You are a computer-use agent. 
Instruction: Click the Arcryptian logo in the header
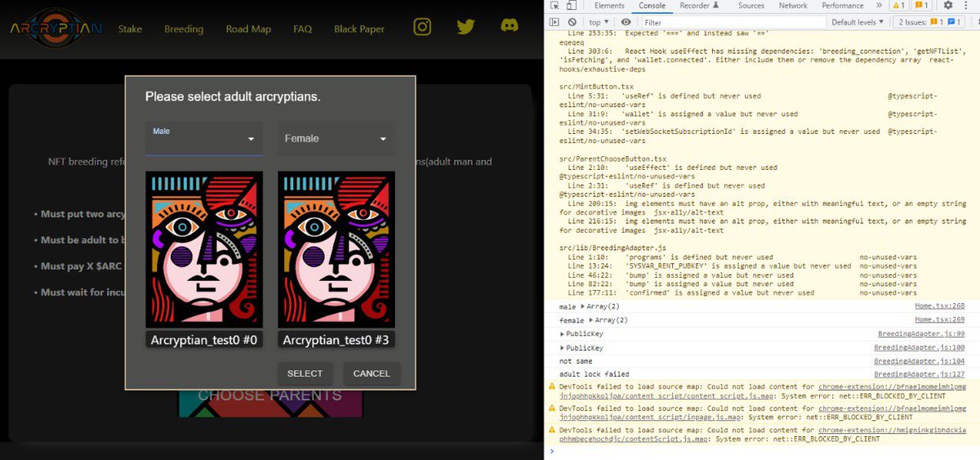click(56, 29)
